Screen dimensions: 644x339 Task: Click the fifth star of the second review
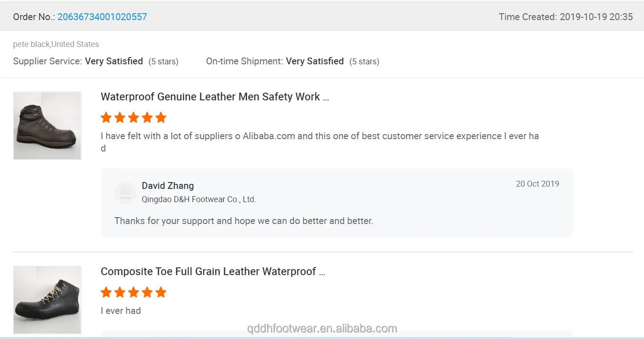coord(161,292)
